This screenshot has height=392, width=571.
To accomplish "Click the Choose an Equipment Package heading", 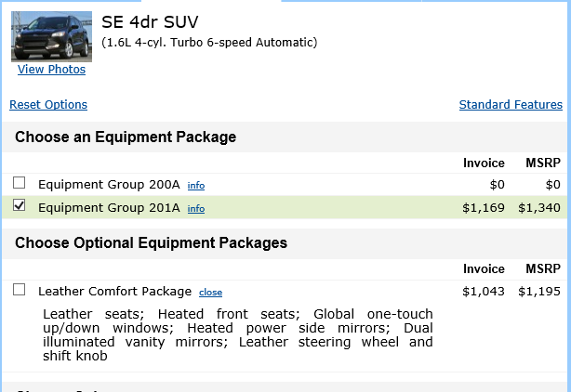I will pos(126,137).
